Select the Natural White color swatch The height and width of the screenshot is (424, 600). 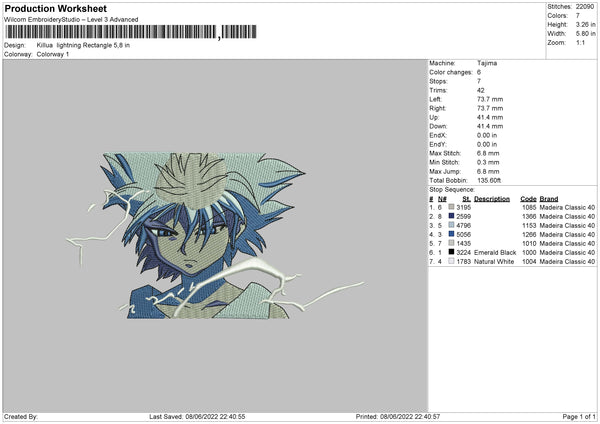click(x=451, y=261)
